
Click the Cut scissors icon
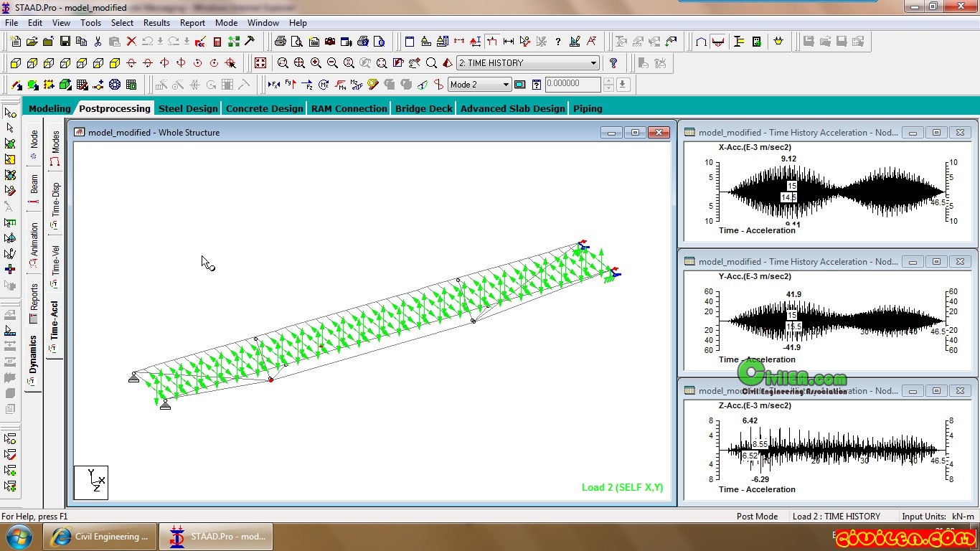tap(98, 42)
